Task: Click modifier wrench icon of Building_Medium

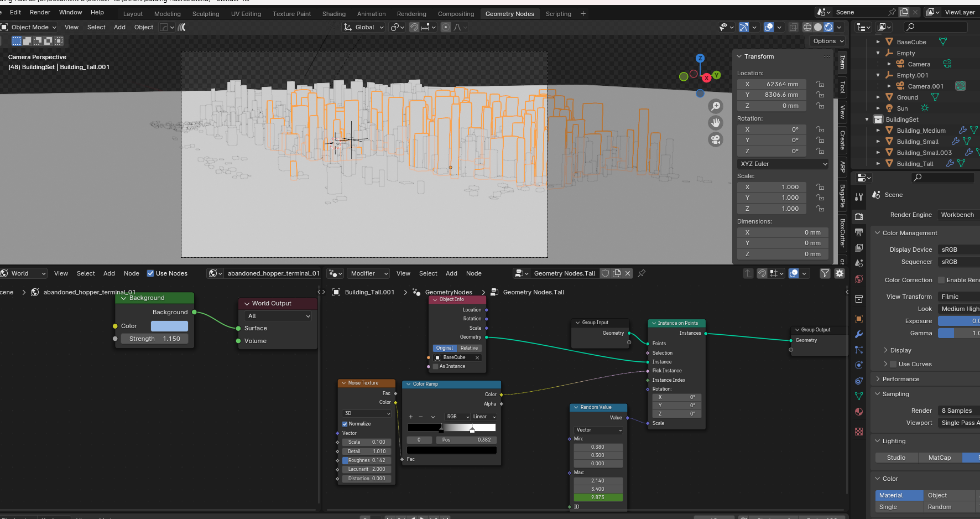Action: click(963, 131)
